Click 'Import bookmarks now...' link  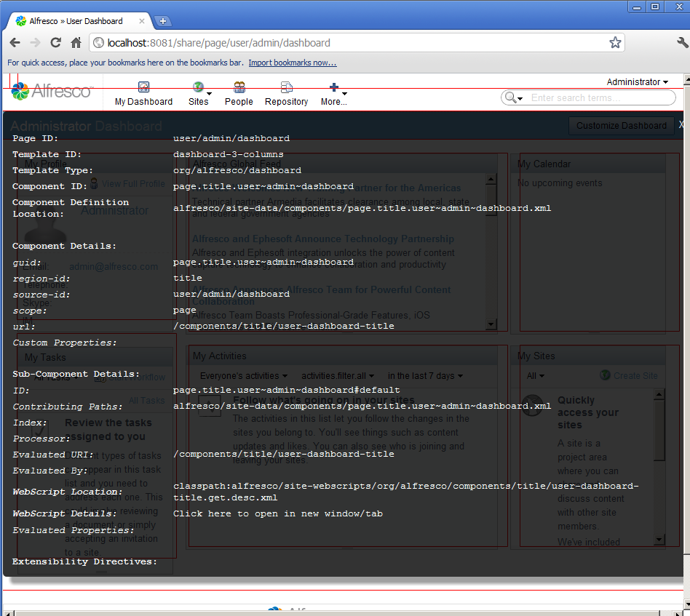pyautogui.click(x=293, y=63)
